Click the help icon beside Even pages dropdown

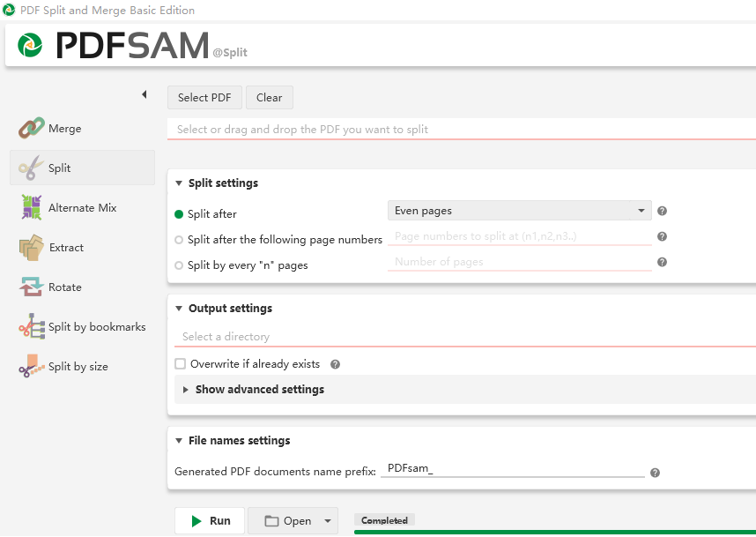click(x=662, y=211)
